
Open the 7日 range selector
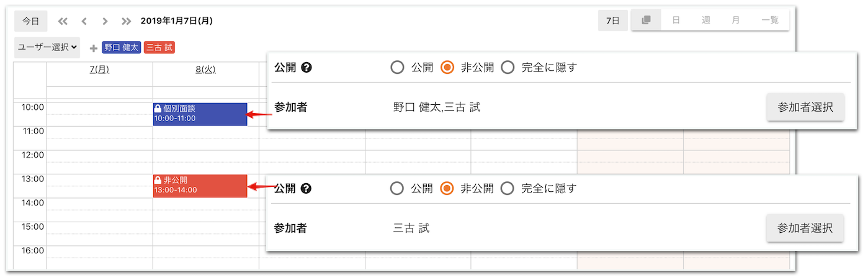[x=613, y=20]
